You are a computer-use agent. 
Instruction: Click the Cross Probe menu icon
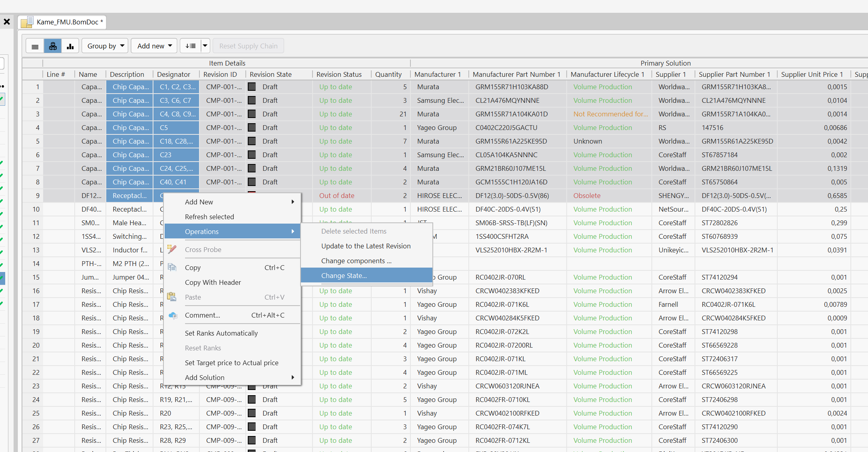pyautogui.click(x=172, y=249)
